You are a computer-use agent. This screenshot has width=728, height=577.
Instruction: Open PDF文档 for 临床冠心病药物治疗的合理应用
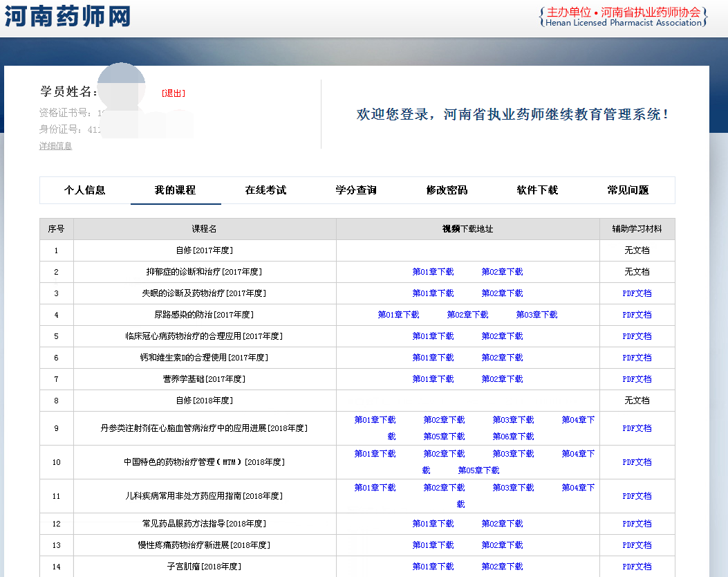tap(637, 336)
